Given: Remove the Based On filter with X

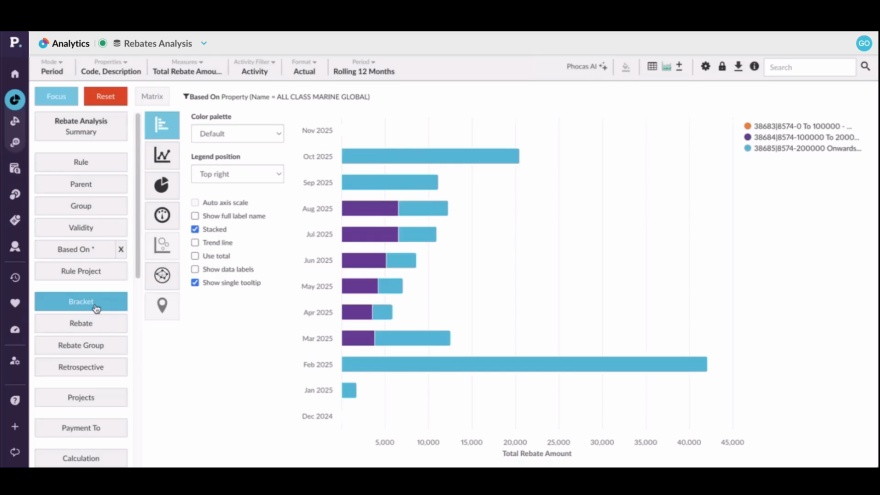Looking at the screenshot, I should [x=121, y=249].
